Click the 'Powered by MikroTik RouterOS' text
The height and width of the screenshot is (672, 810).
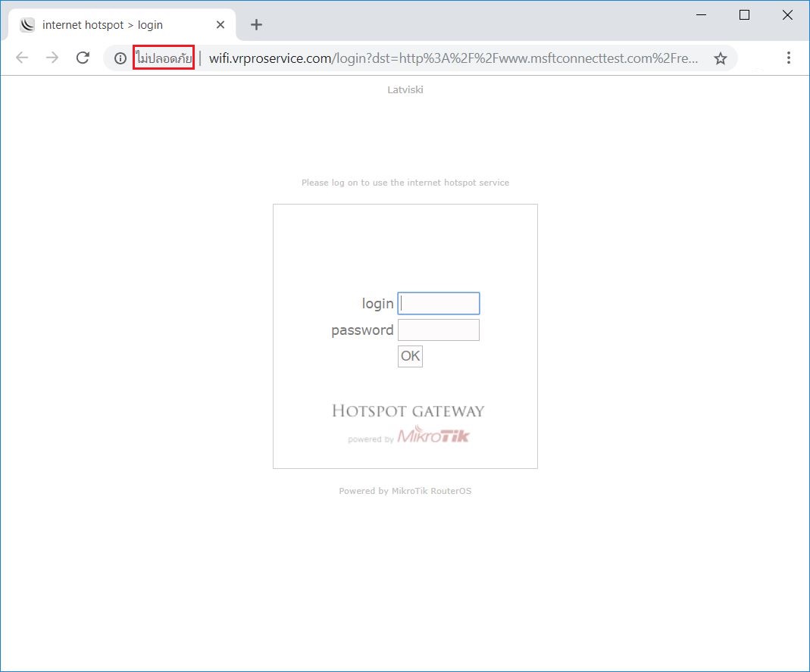[x=405, y=491]
